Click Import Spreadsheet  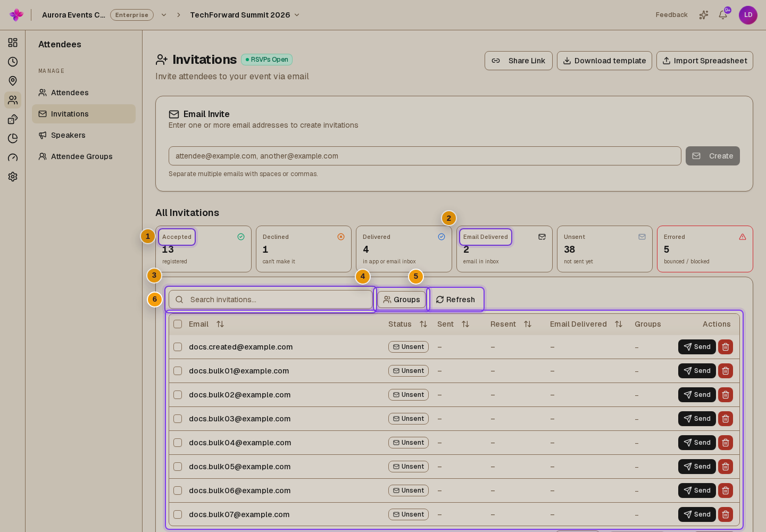[x=705, y=61]
